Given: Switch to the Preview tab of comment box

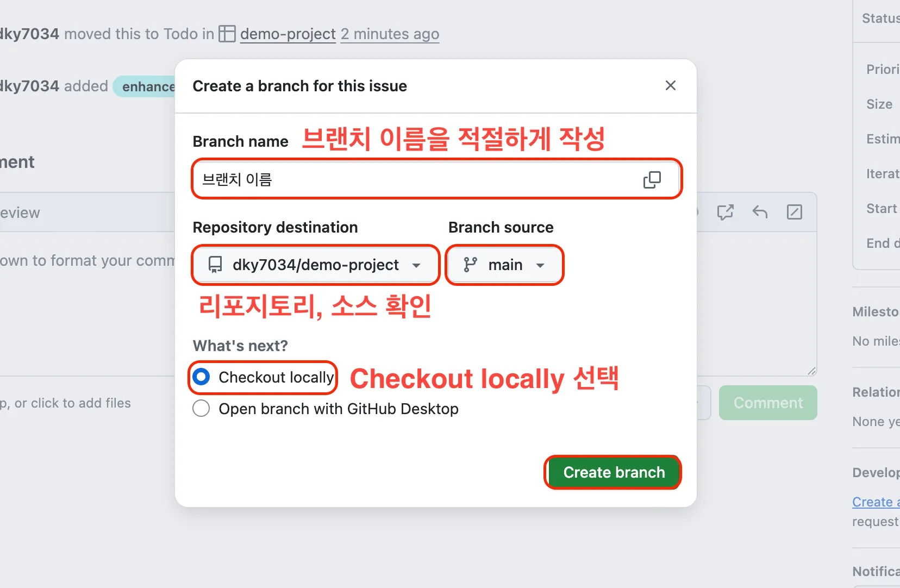Looking at the screenshot, I should click(20, 212).
